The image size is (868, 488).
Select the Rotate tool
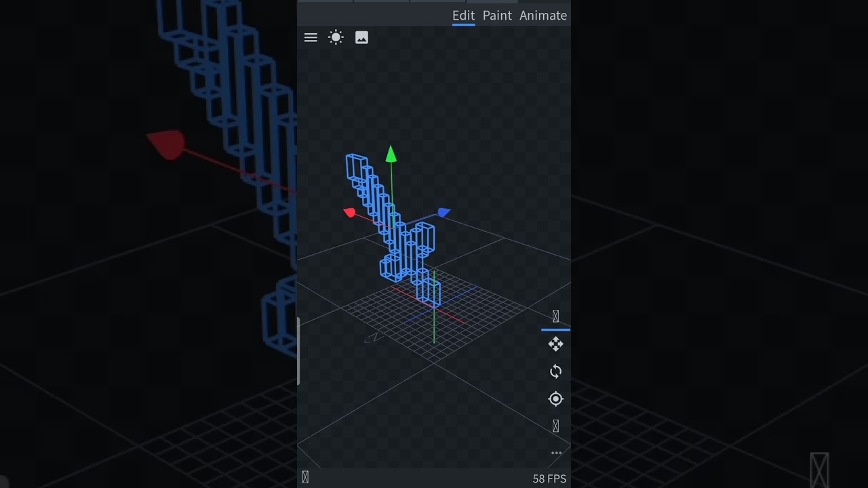555,371
